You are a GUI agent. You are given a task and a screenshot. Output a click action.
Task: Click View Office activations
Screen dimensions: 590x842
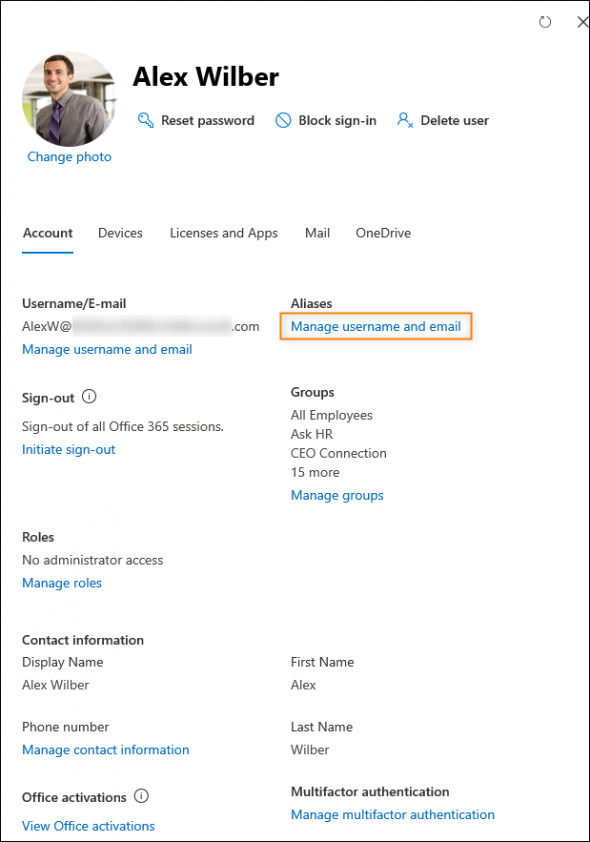[88, 825]
